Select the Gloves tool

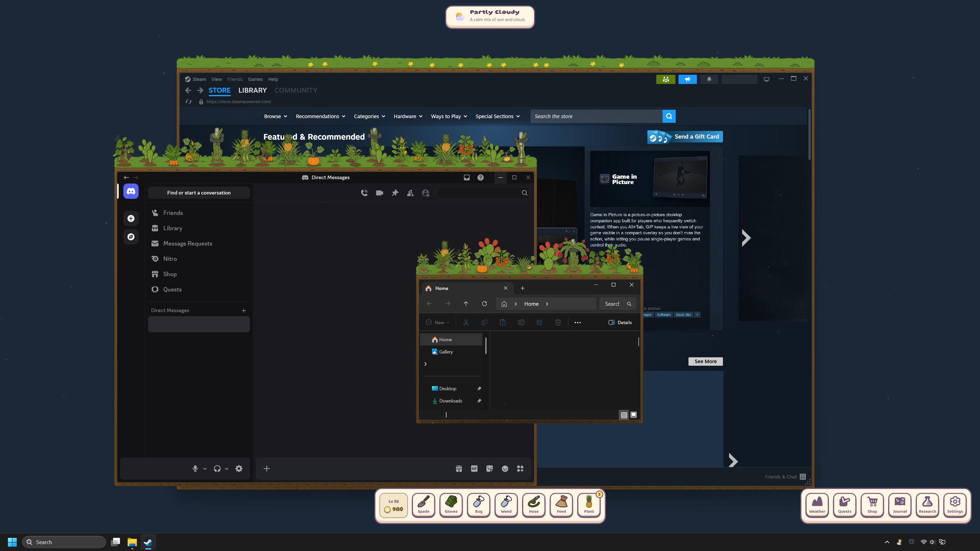tap(451, 505)
